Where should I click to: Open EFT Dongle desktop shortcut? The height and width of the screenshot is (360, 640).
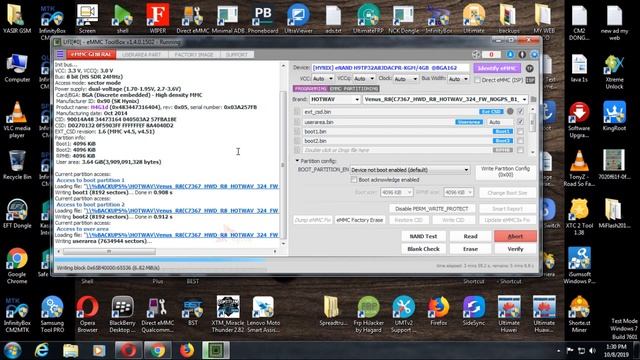pyautogui.click(x=17, y=213)
